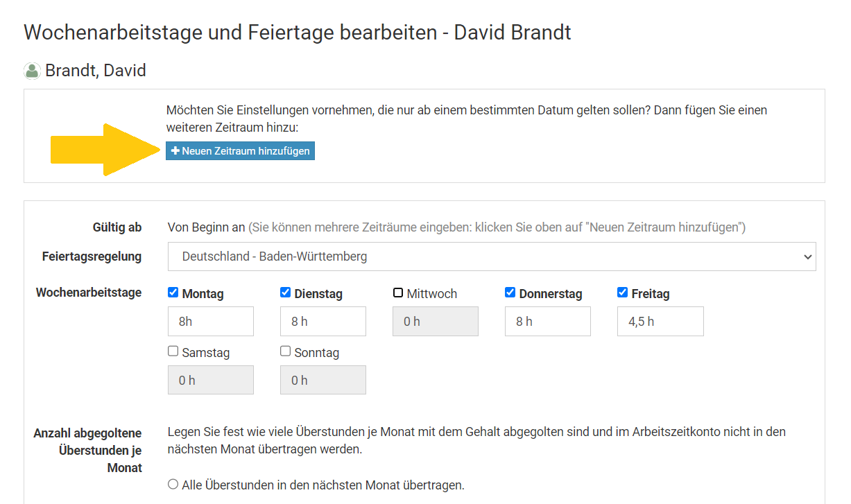Enable the Mittwoch checkbox
This screenshot has width=851, height=504.
point(398,293)
